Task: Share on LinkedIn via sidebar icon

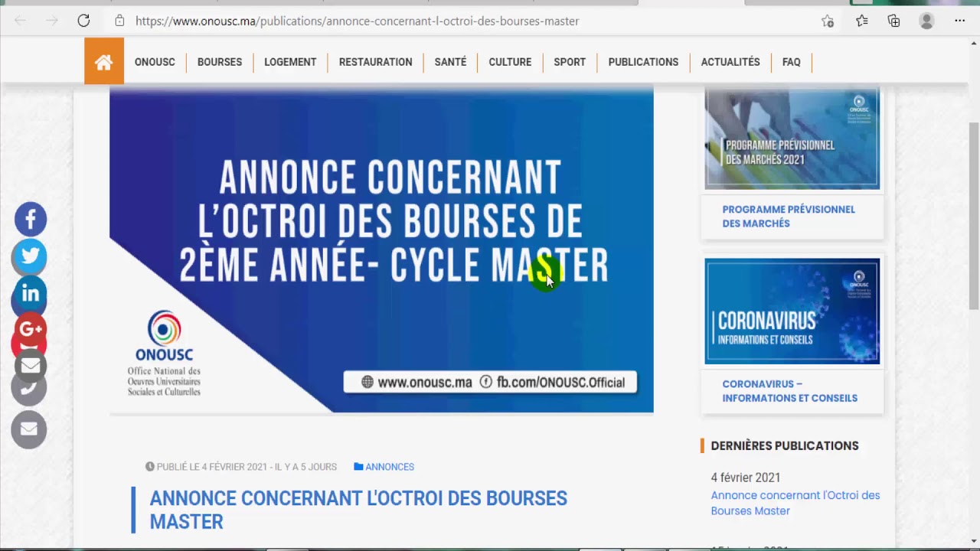Action: (x=31, y=293)
